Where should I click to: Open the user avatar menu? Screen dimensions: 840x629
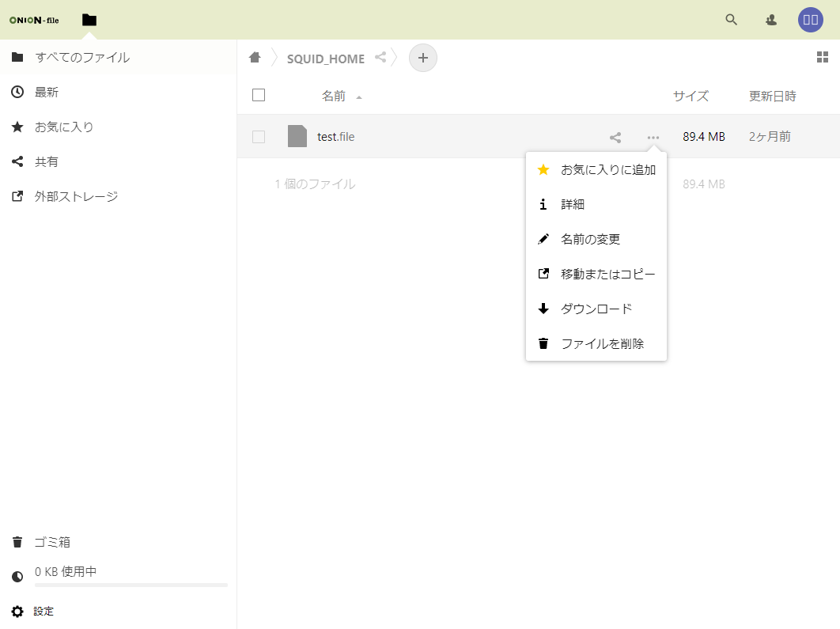point(810,20)
